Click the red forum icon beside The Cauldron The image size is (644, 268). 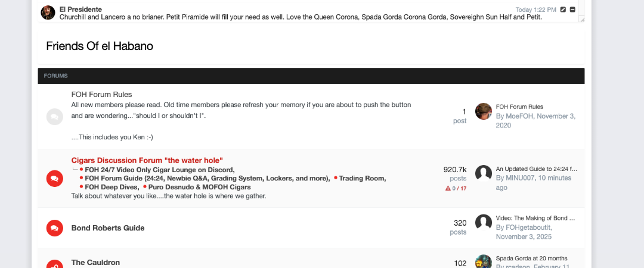54,264
